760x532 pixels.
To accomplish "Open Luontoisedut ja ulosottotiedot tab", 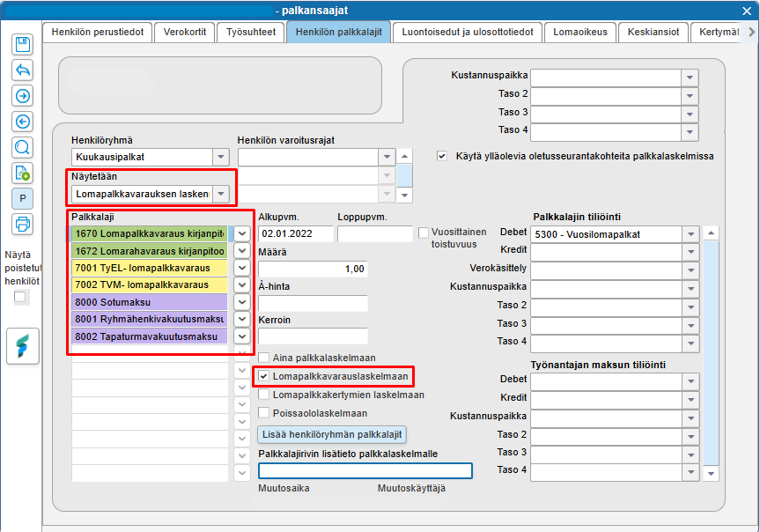I will pyautogui.click(x=468, y=32).
